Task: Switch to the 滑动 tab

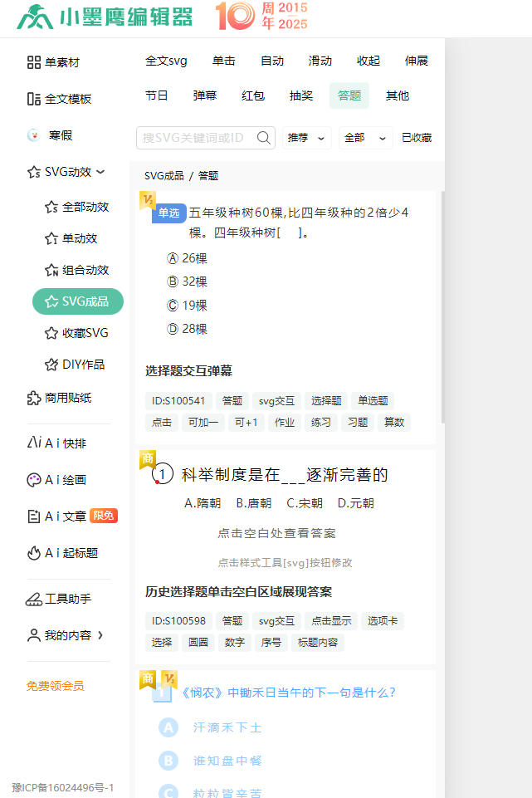Action: (320, 61)
